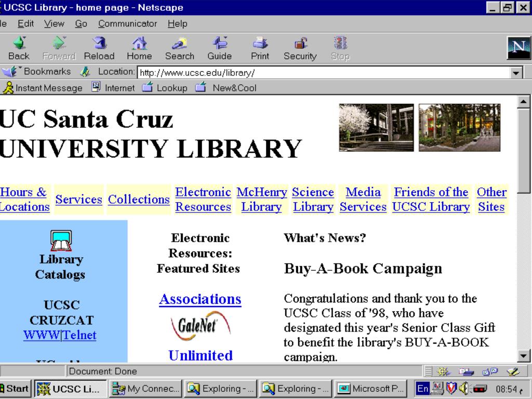Click the page scroll down arrow
532x399 pixels.
tap(524, 356)
